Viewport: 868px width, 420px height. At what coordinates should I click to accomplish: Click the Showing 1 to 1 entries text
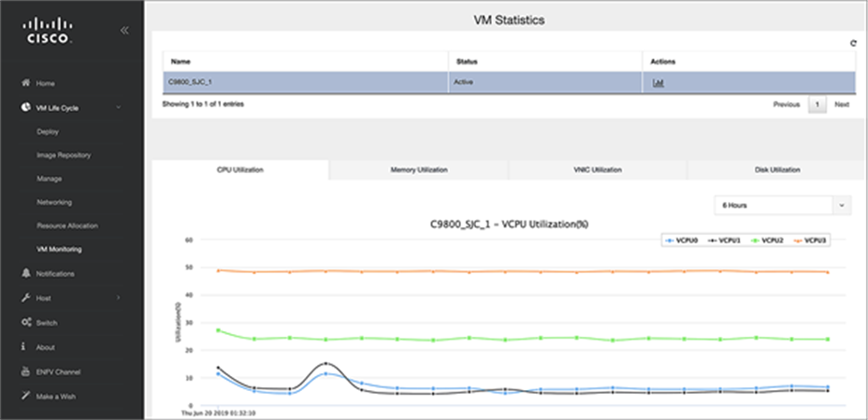203,104
